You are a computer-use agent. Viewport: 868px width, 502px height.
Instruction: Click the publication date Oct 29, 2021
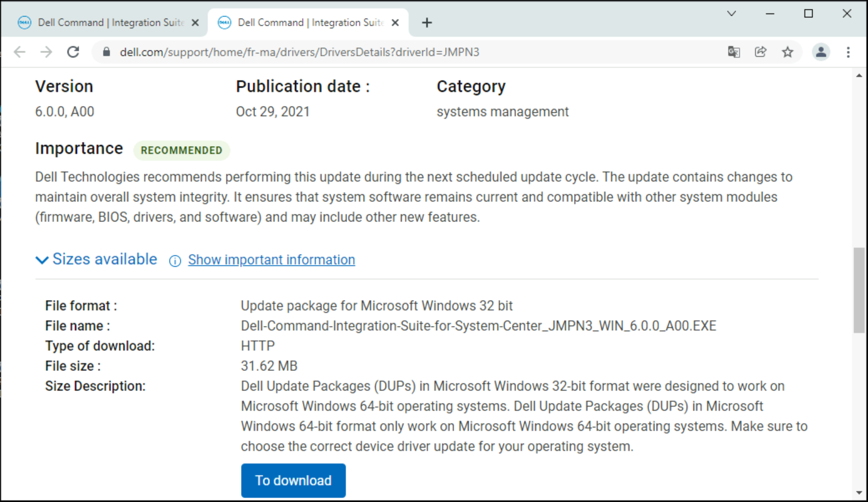pos(273,112)
